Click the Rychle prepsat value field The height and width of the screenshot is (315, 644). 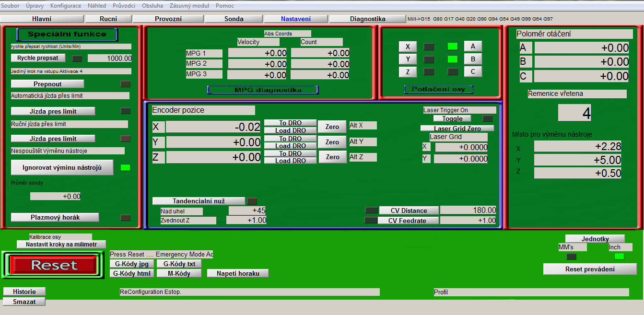(110, 58)
